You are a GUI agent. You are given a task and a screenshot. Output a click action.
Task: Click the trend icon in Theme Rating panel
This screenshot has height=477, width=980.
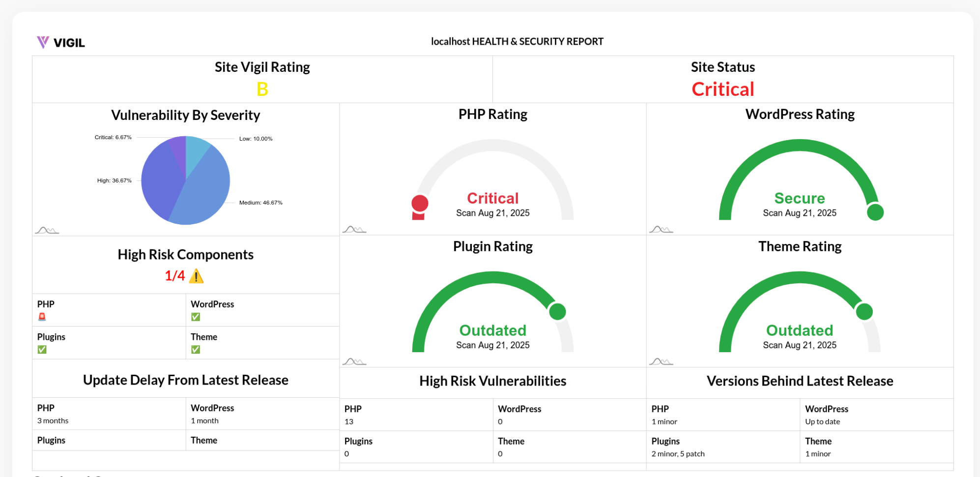tap(661, 361)
